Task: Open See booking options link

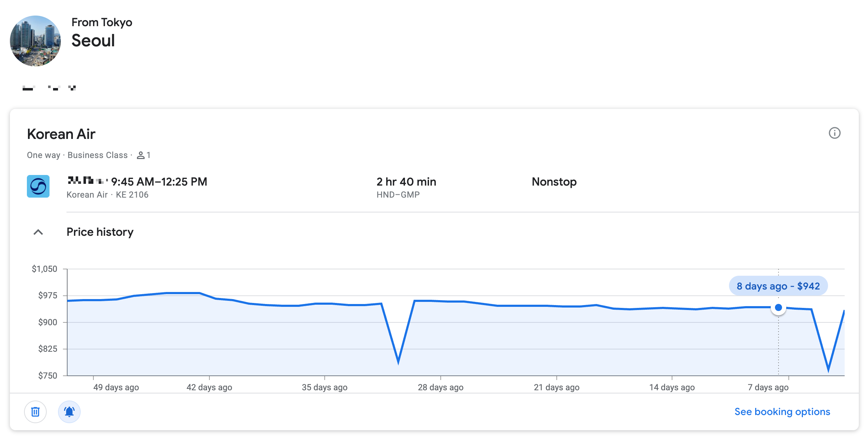Action: pyautogui.click(x=782, y=411)
